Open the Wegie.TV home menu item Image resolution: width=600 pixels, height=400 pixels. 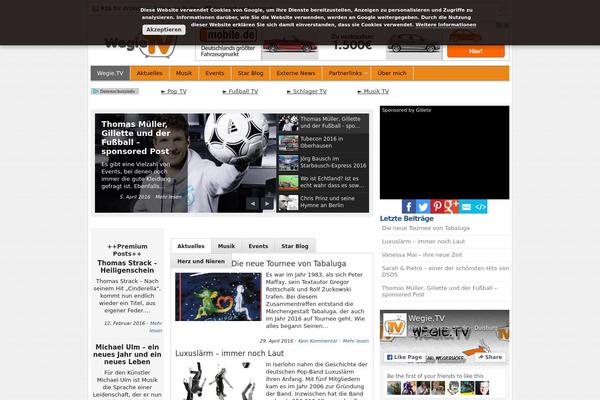pos(110,73)
